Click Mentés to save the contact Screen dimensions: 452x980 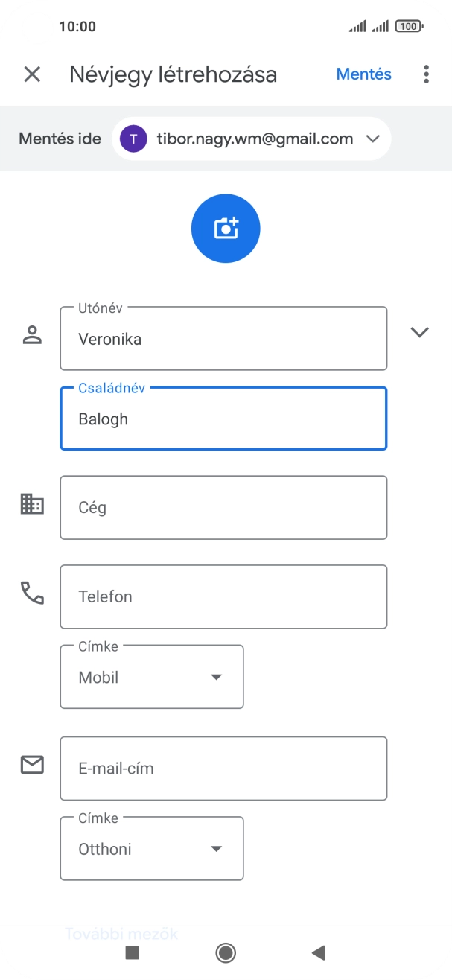pyautogui.click(x=363, y=74)
